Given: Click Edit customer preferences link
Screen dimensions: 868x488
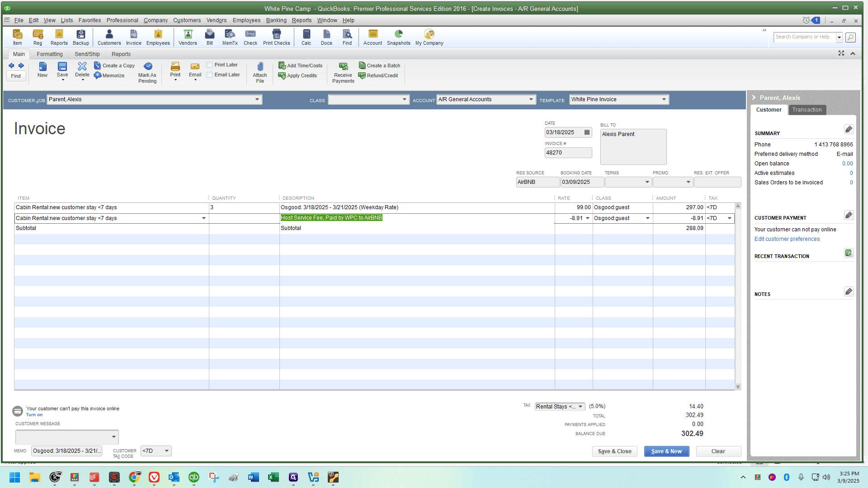Looking at the screenshot, I should (x=787, y=239).
